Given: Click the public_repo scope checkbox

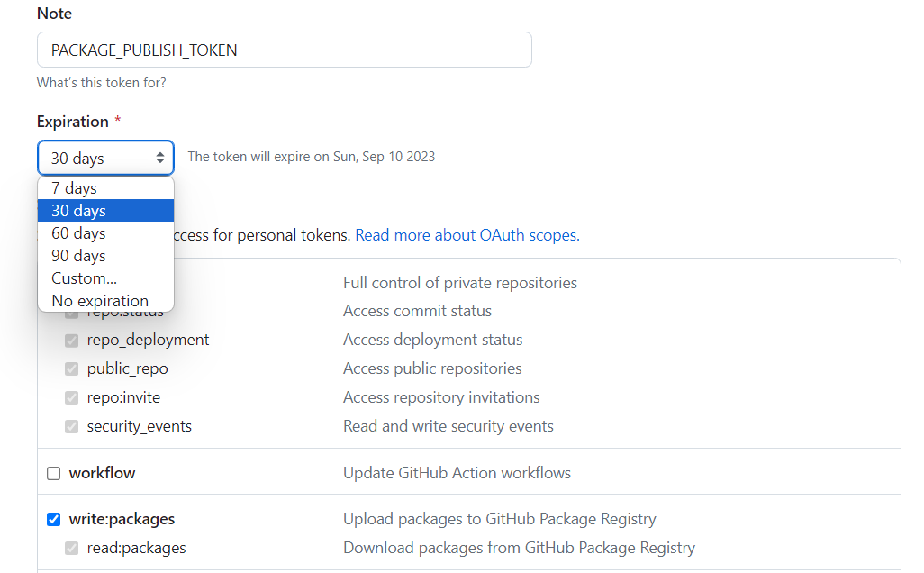Looking at the screenshot, I should tap(71, 369).
